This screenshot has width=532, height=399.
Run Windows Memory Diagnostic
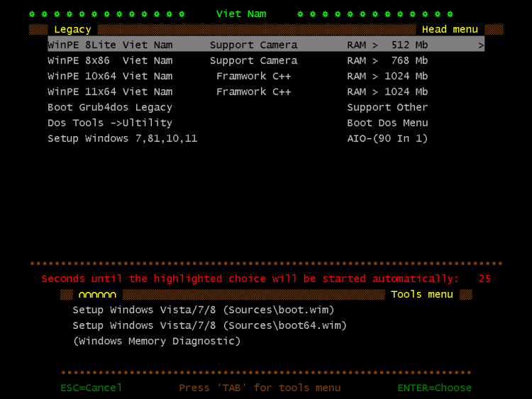pos(157,341)
